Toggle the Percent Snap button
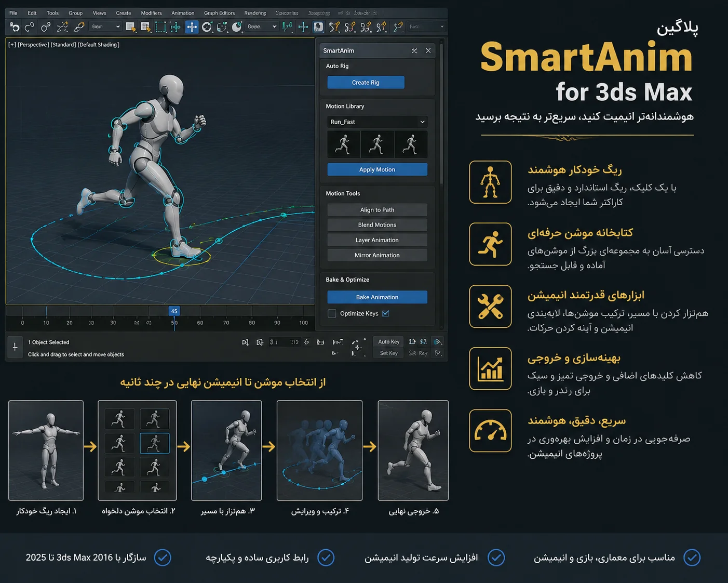This screenshot has height=583, width=728. pos(366,27)
